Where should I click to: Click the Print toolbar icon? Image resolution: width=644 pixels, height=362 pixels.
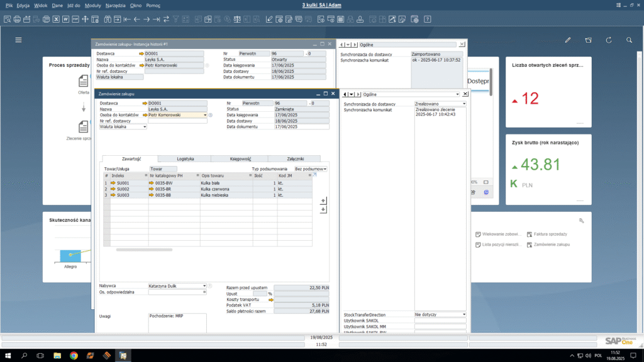click(17, 19)
